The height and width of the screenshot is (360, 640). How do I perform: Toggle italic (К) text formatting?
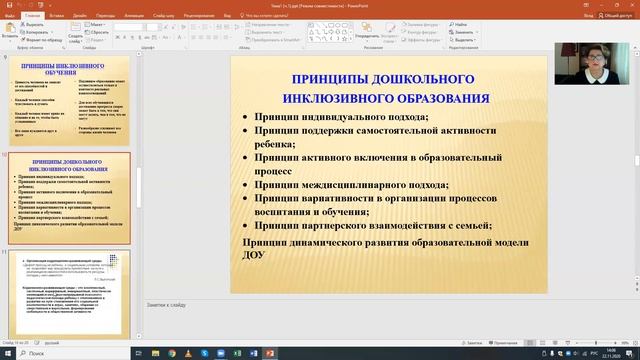click(124, 38)
